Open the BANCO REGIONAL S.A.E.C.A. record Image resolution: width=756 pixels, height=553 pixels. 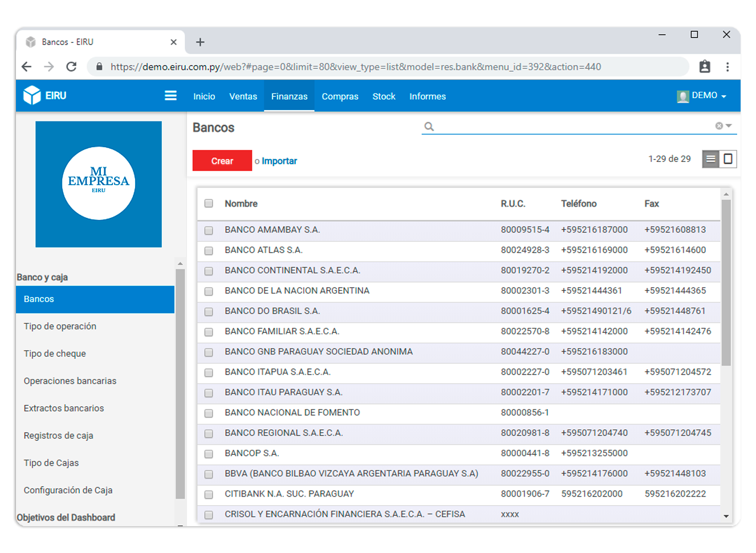point(459,434)
